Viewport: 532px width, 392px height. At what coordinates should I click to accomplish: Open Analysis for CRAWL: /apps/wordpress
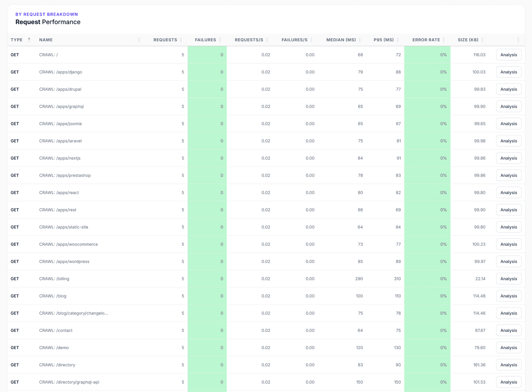click(508, 261)
